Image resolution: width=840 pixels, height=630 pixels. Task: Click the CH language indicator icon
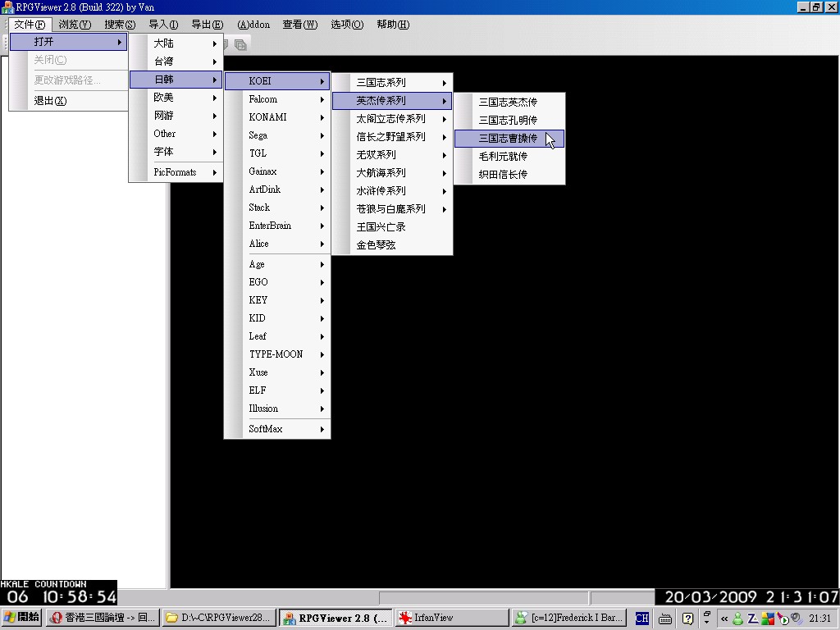click(641, 619)
